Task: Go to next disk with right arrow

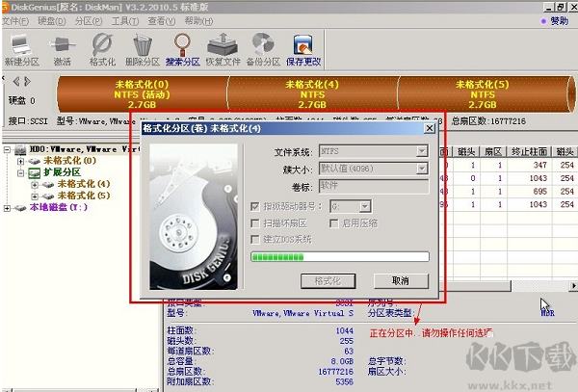Action: click(27, 81)
